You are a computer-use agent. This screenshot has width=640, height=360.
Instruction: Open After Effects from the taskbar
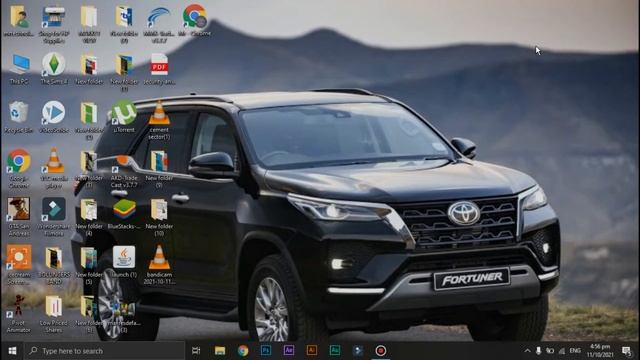click(289, 351)
